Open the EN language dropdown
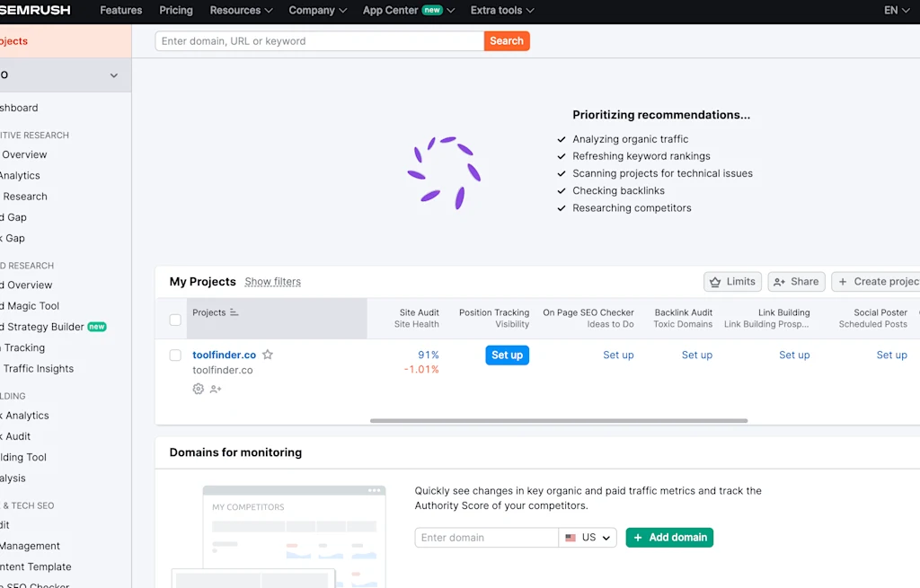This screenshot has width=920, height=588. click(894, 11)
